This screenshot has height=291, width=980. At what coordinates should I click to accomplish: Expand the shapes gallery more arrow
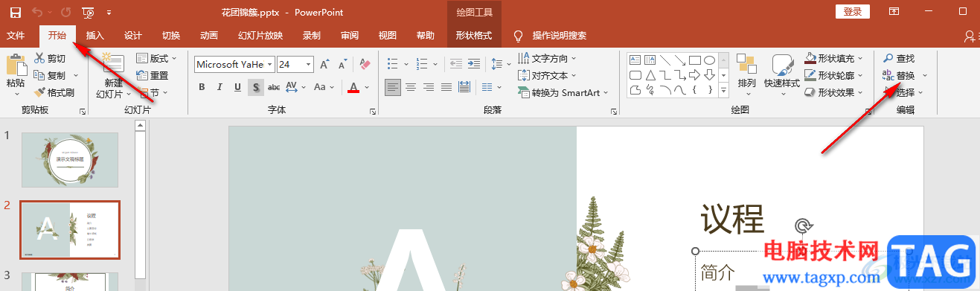pos(724,90)
